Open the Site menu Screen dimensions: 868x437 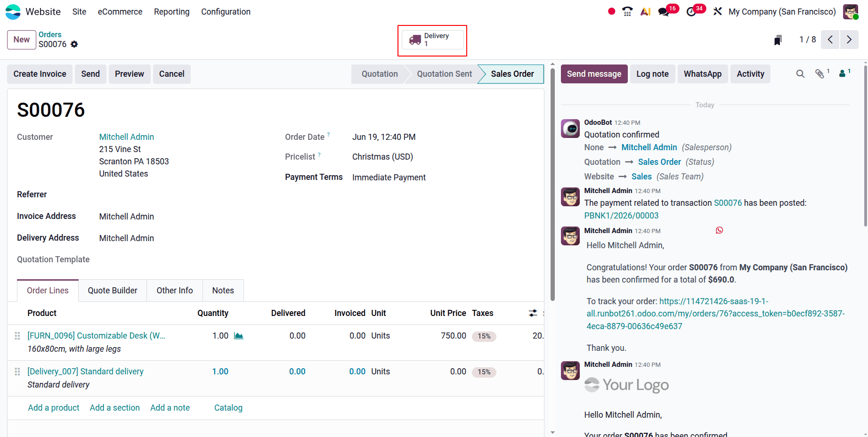(x=79, y=12)
